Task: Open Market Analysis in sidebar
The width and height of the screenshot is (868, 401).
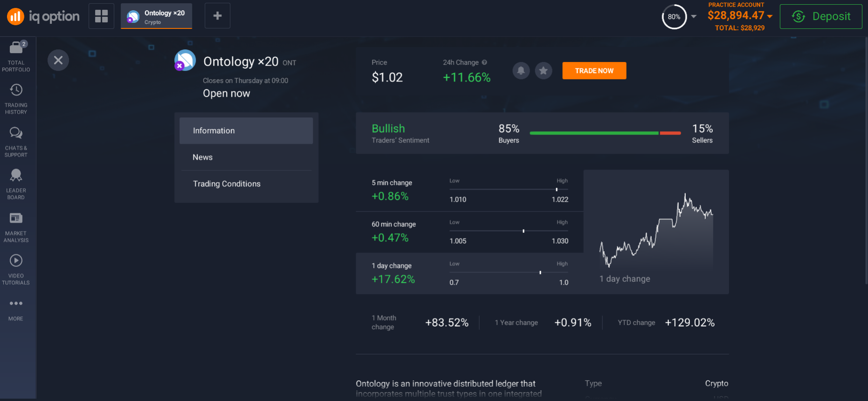Action: pos(16,227)
